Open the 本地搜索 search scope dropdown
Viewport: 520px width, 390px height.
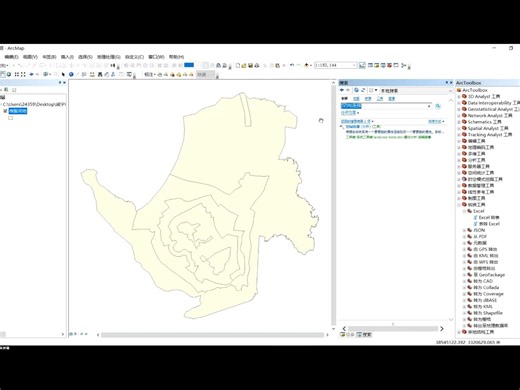(450, 91)
